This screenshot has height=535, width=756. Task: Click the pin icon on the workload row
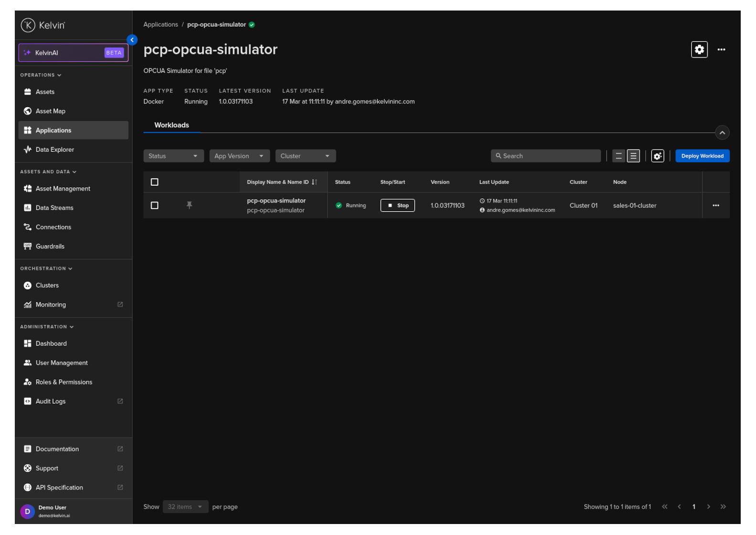click(x=189, y=205)
